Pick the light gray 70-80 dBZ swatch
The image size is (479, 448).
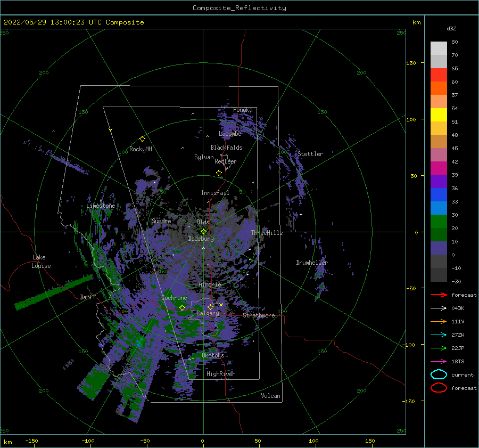[439, 48]
